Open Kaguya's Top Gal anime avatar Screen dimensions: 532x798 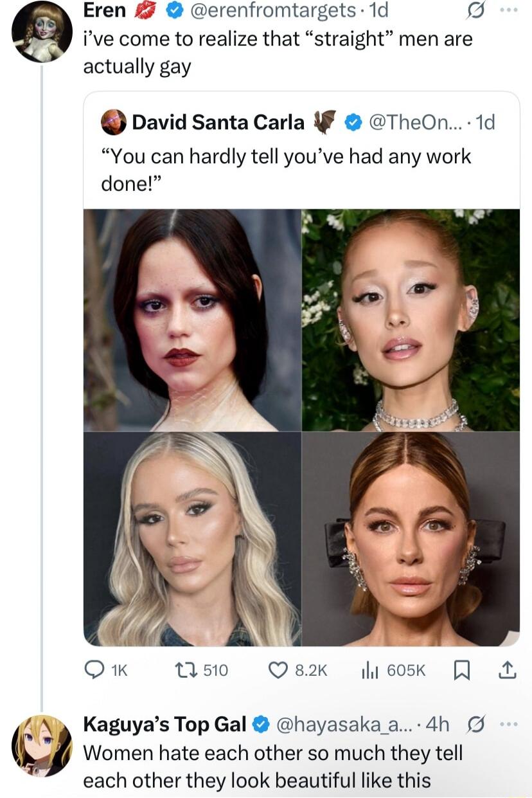(42, 746)
